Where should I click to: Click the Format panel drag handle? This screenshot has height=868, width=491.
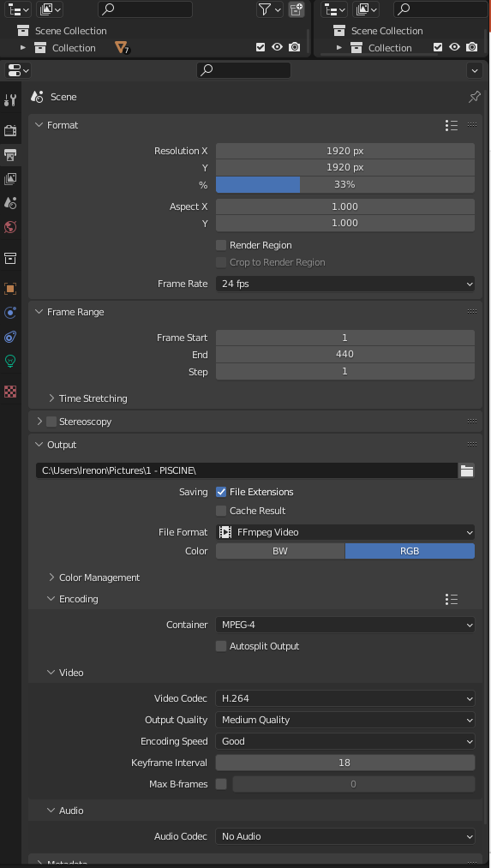(472, 125)
